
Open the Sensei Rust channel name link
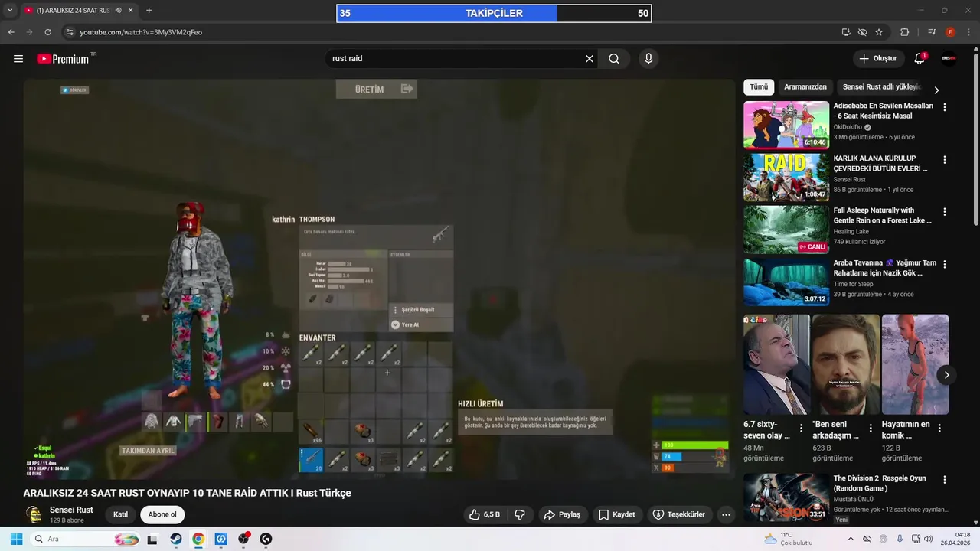pos(71,510)
